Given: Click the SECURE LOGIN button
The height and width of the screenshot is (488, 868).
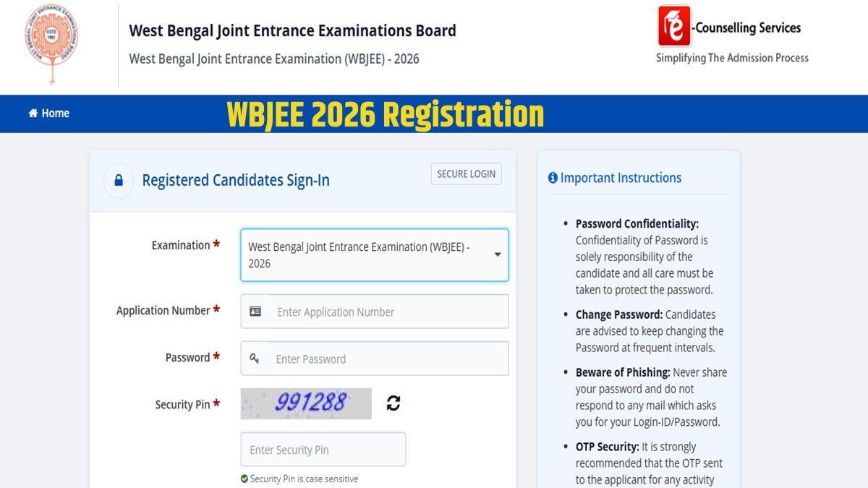Looking at the screenshot, I should coord(467,174).
